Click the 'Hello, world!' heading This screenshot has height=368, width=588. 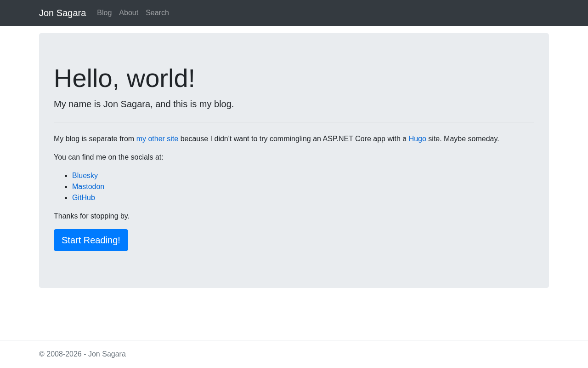pyautogui.click(x=124, y=78)
